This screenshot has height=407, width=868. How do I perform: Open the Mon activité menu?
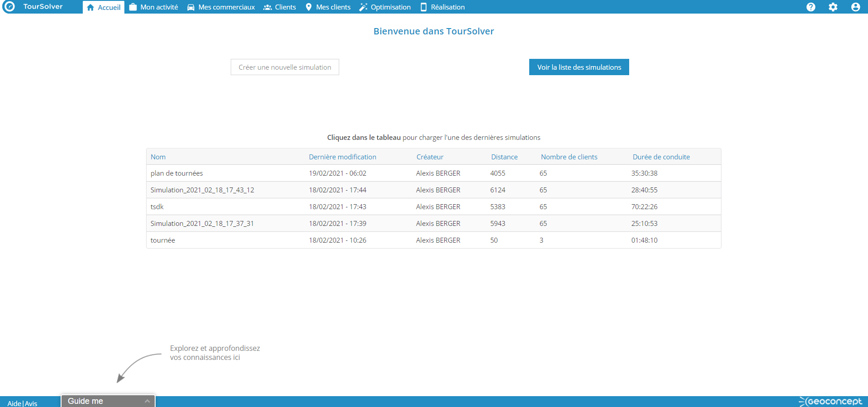point(154,7)
